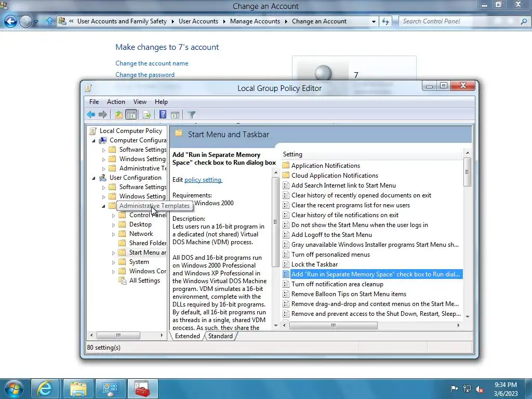This screenshot has height=399, width=532.
Task: Toggle Show/Hide Console Tree toolbar icon
Action: pyautogui.click(x=131, y=115)
